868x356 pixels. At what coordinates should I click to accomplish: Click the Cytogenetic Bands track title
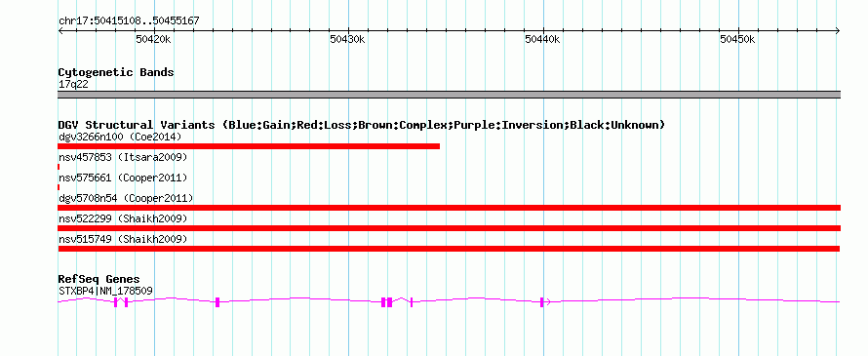(x=116, y=72)
